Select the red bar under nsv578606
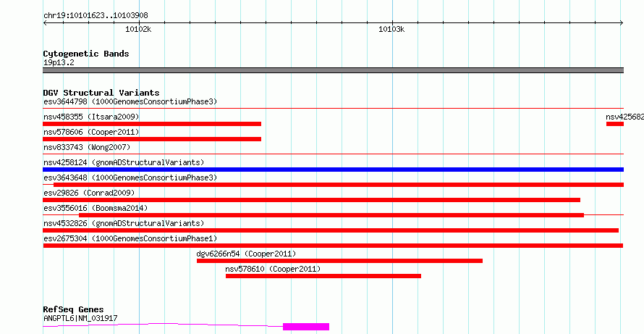Screen dimensions: 644x334 click(152, 139)
